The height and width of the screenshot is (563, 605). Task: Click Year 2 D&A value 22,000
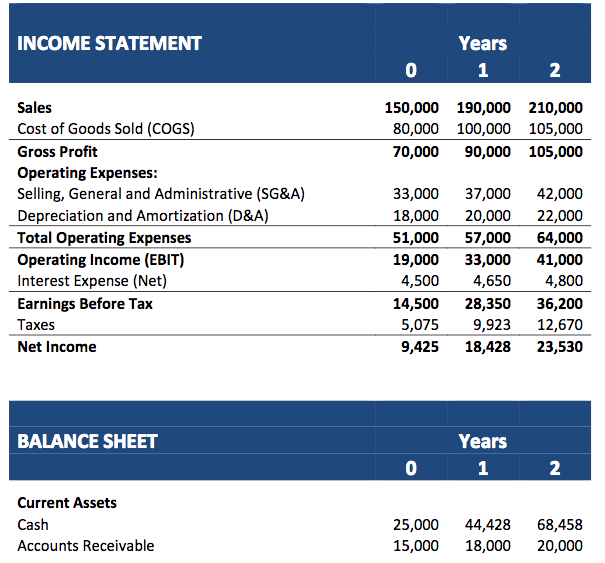560,216
